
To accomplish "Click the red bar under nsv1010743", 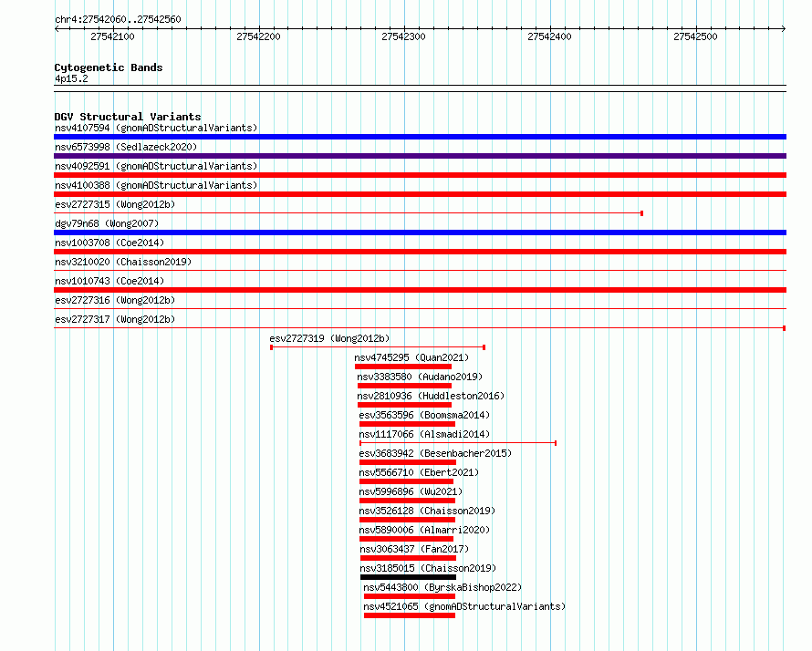I will click(420, 290).
